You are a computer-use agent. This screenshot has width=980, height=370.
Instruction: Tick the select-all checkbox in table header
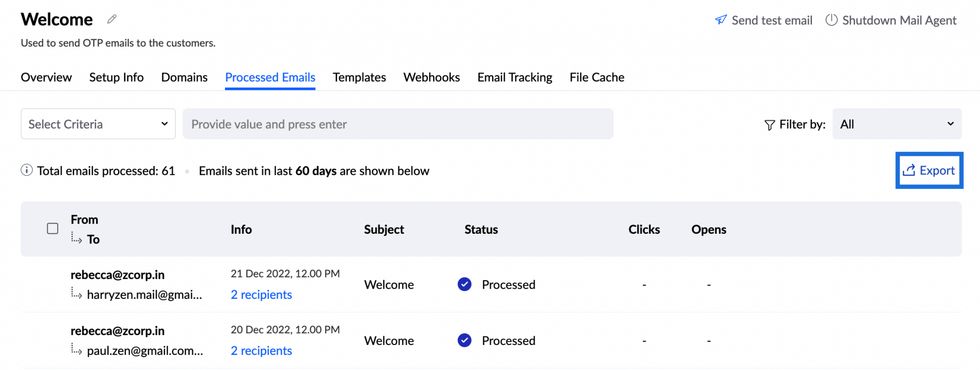click(x=52, y=229)
